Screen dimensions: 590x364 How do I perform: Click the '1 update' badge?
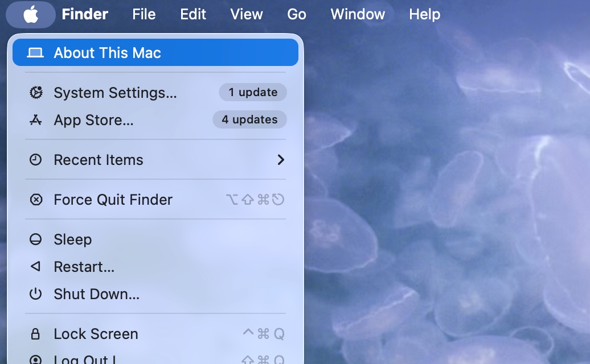pyautogui.click(x=253, y=92)
